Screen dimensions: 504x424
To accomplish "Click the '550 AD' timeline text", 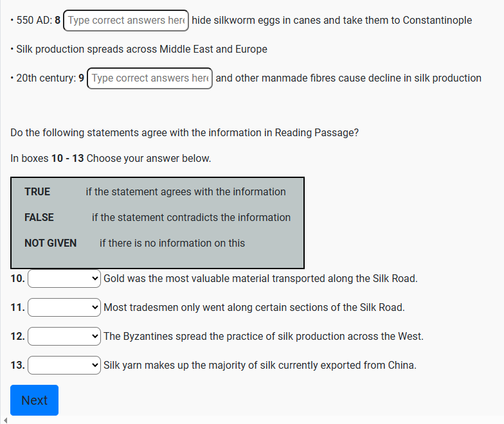I will [34, 21].
